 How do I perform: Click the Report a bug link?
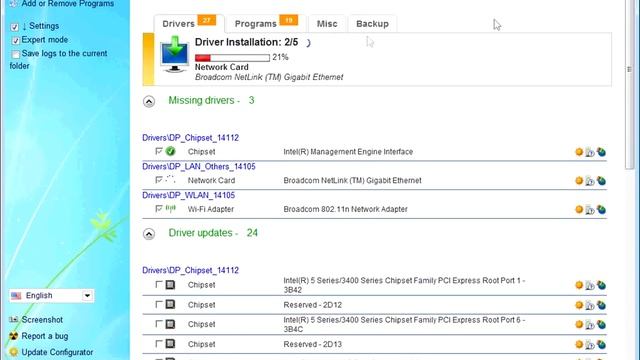click(44, 336)
